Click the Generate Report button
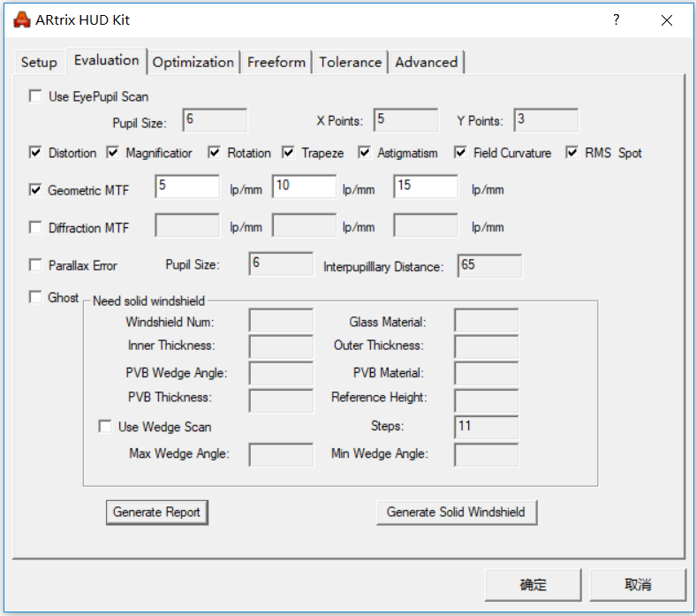The image size is (696, 616). 156,512
